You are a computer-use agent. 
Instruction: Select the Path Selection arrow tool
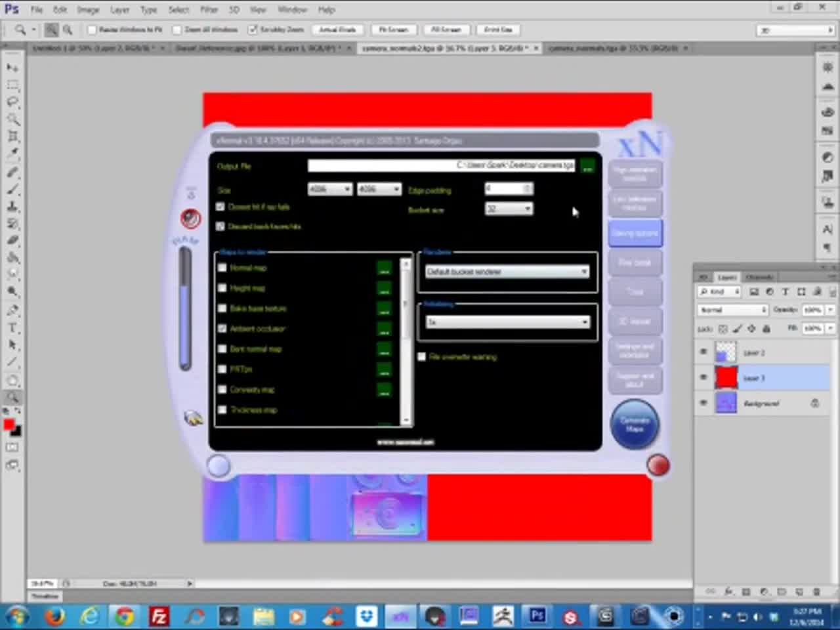click(x=12, y=344)
